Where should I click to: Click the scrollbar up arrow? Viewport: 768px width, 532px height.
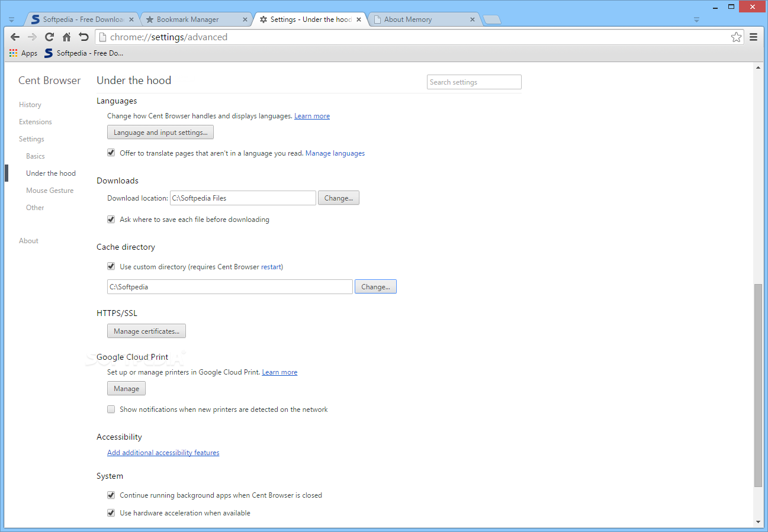pos(758,67)
